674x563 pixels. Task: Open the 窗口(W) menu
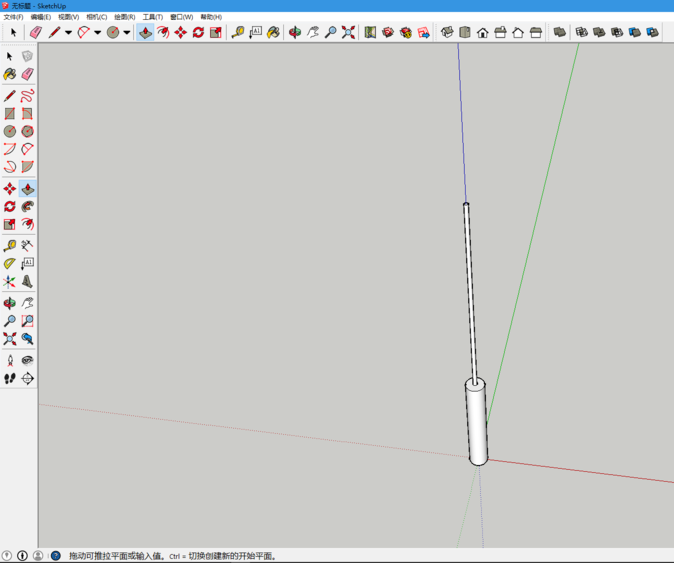click(x=181, y=17)
